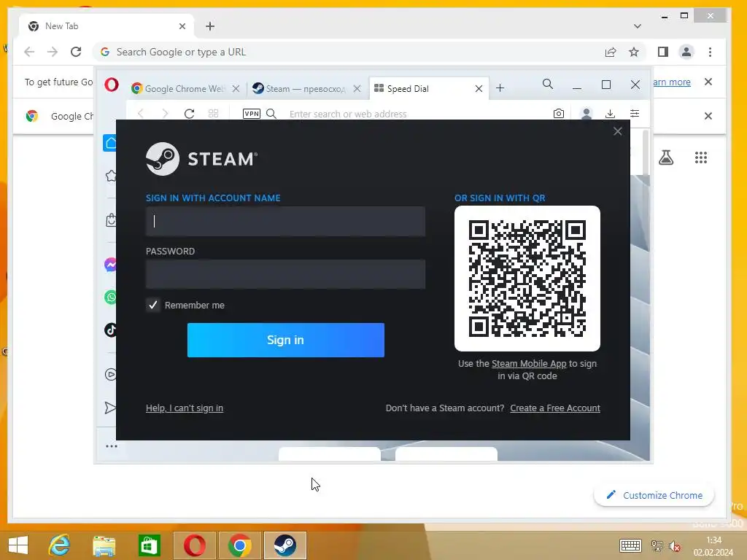Open the player icon in Opera sidebar
747x560 pixels.
click(x=111, y=374)
